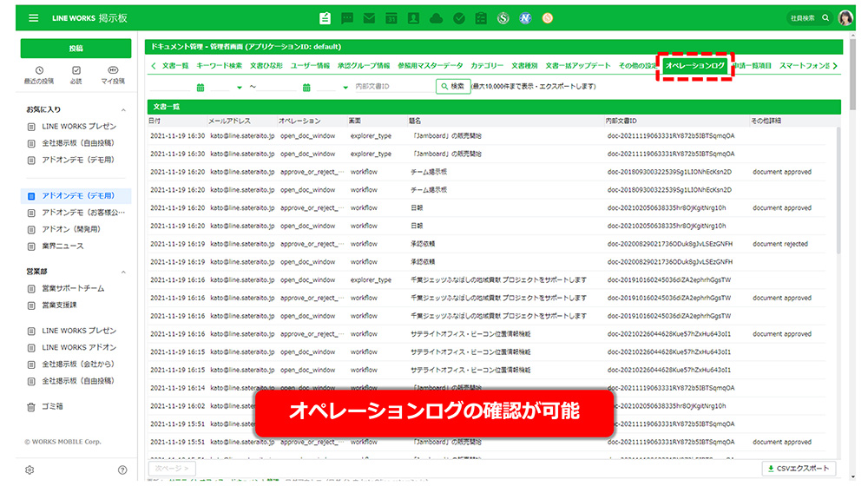
Task: Open the calendar icon in top bar
Action: click(x=391, y=18)
